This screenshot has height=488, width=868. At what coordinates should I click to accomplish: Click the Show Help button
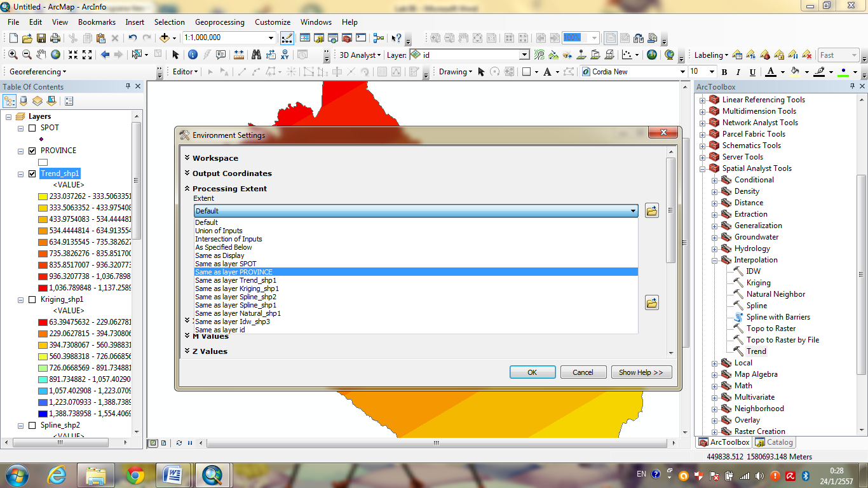pyautogui.click(x=641, y=372)
